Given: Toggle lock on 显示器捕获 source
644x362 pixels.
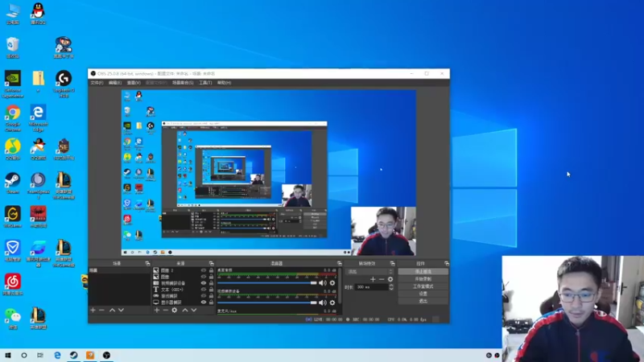Looking at the screenshot, I should (x=211, y=302).
